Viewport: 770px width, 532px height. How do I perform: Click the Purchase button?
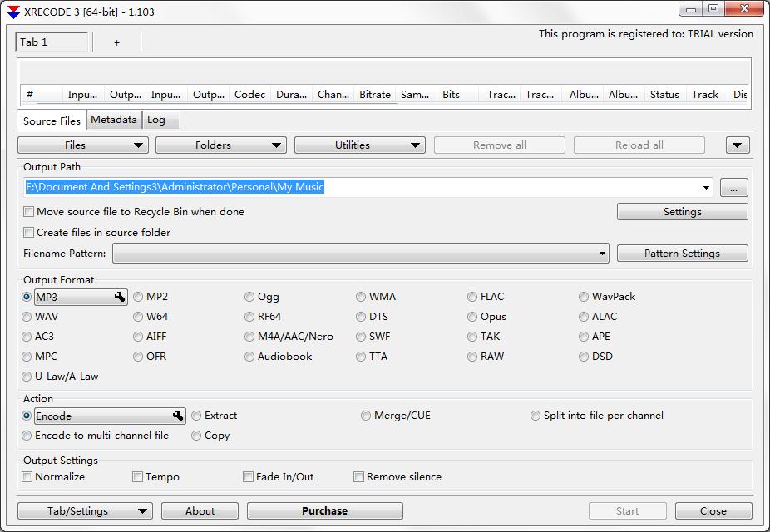(324, 511)
